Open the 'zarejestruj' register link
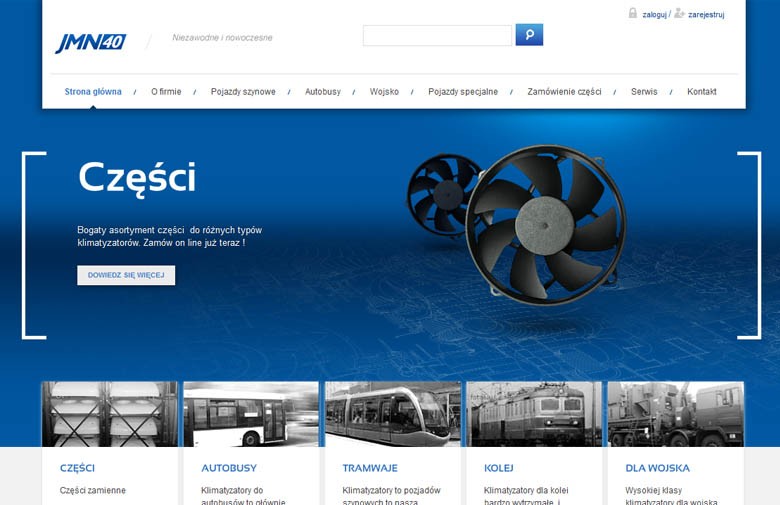The image size is (780, 505). coord(706,15)
